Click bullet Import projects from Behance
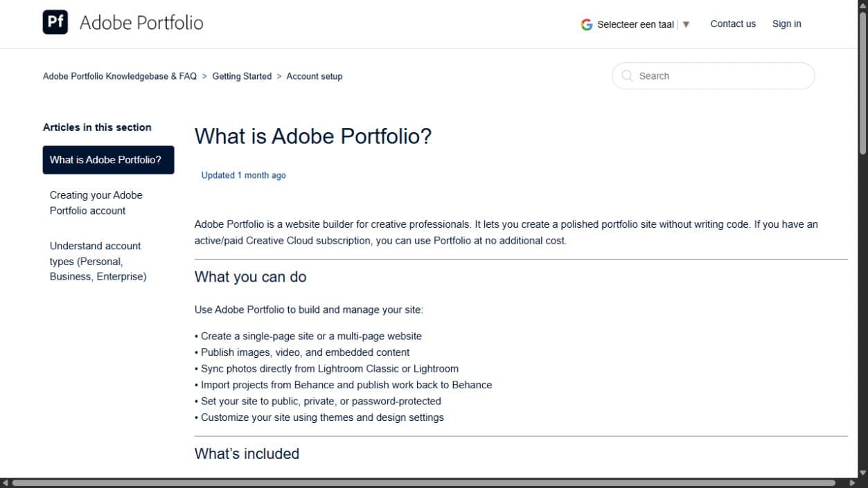The width and height of the screenshot is (868, 488). (343, 385)
